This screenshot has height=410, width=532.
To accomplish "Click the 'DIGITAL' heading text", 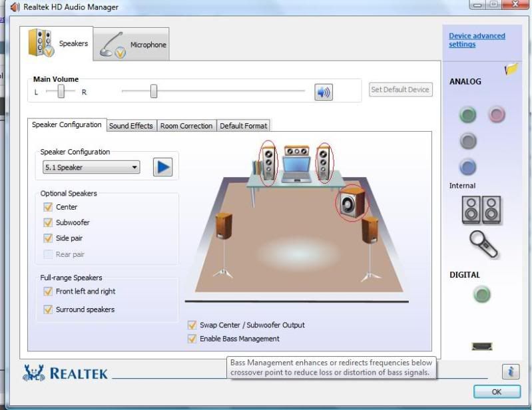I will point(465,275).
